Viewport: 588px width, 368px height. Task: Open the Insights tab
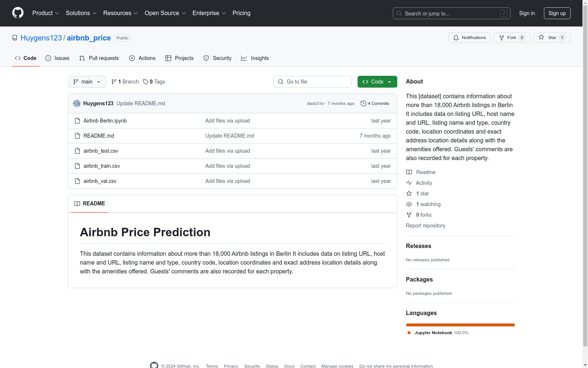coord(255,58)
